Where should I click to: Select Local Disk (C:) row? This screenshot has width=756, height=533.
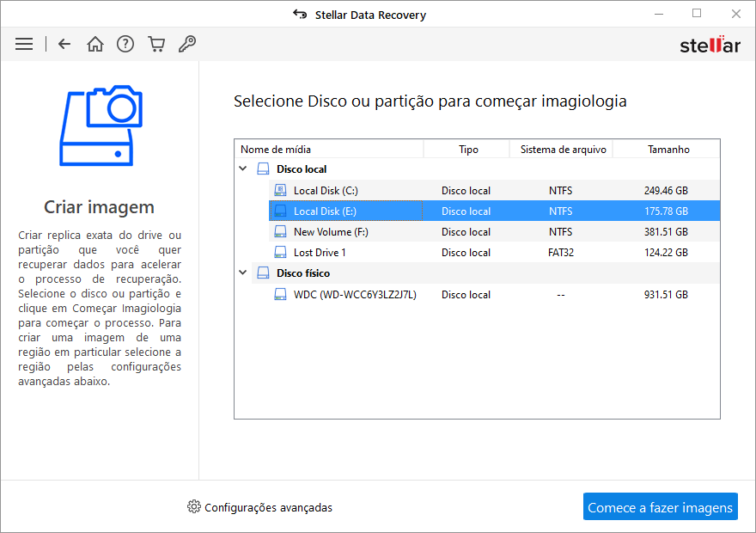(x=494, y=190)
